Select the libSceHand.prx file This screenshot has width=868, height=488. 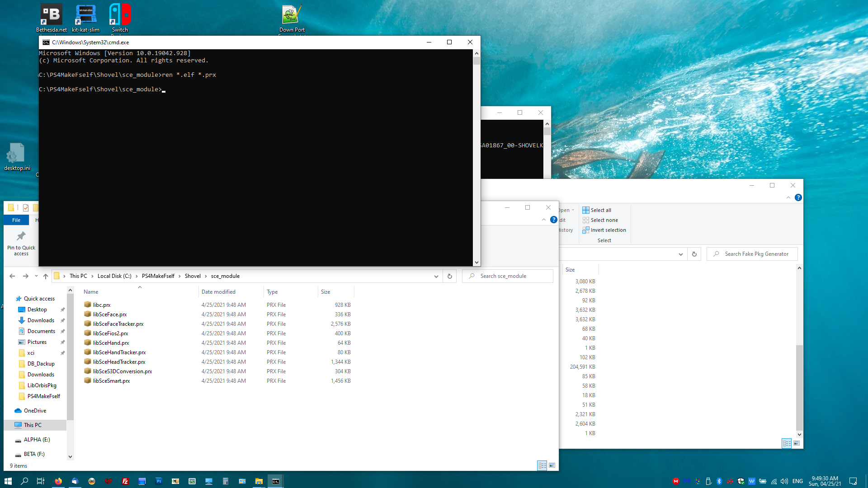coord(111,343)
